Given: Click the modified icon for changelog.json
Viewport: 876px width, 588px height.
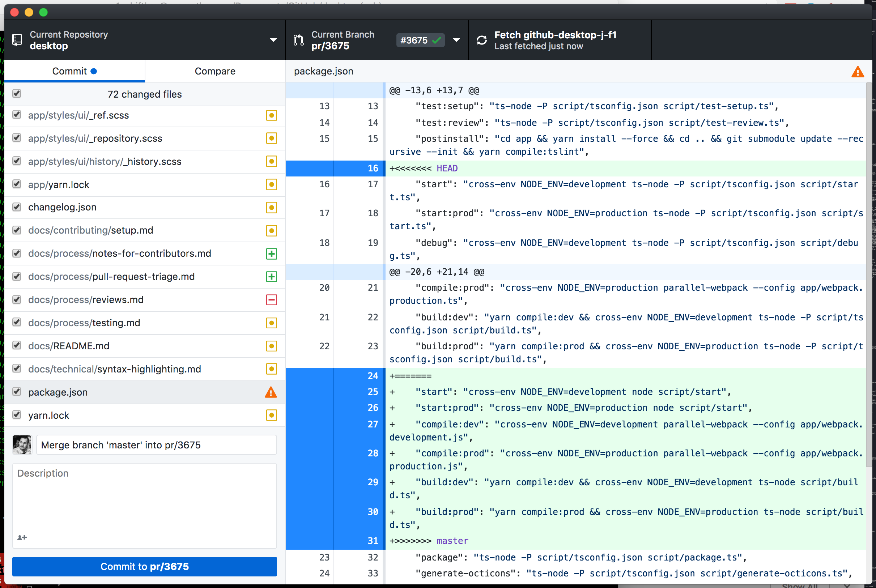Looking at the screenshot, I should pos(272,207).
